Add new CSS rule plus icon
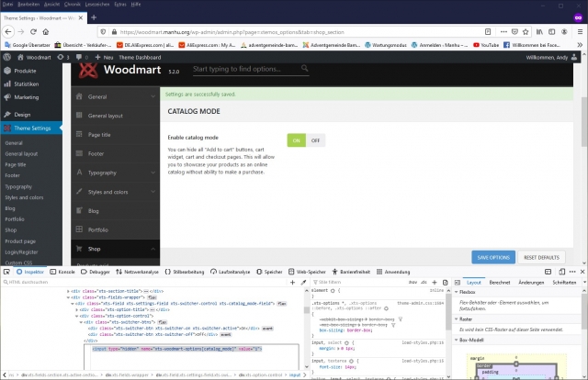 (435, 282)
